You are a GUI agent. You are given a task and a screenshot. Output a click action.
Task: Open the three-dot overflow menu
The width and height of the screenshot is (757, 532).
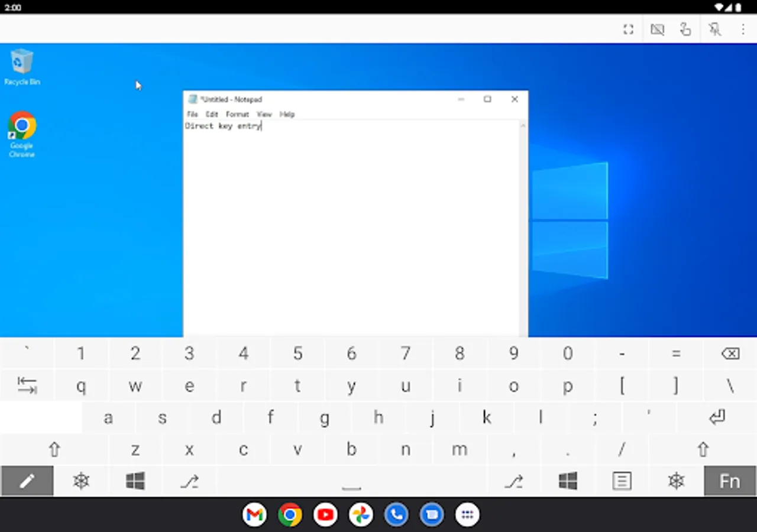tap(743, 29)
